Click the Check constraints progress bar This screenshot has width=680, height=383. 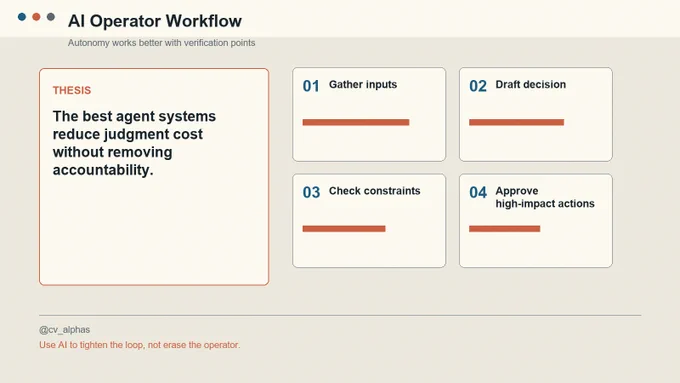343,229
